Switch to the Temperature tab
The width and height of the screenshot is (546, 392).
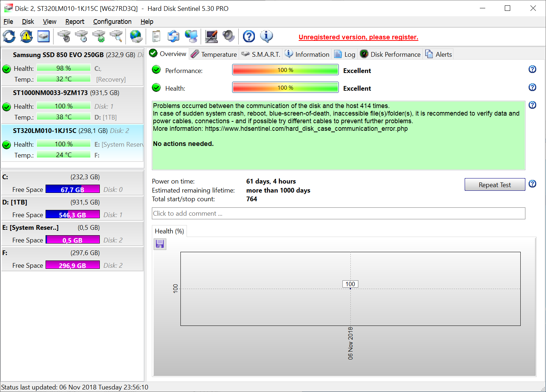point(214,54)
